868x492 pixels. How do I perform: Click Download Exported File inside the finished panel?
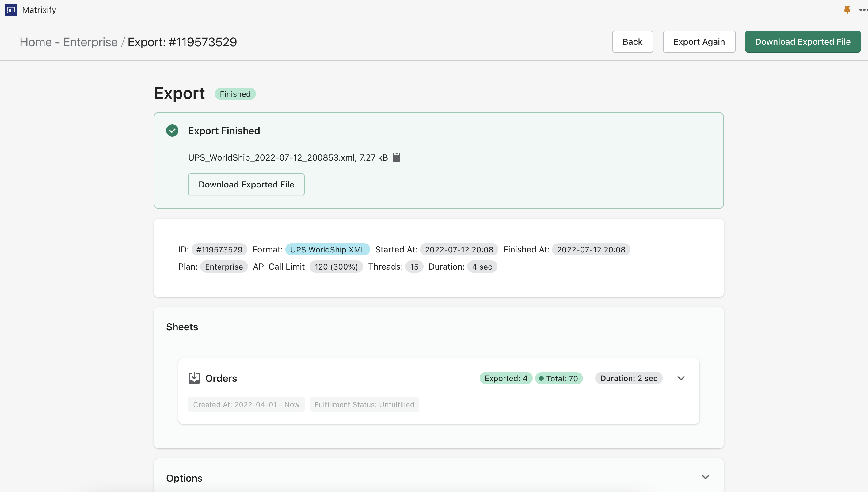point(246,184)
